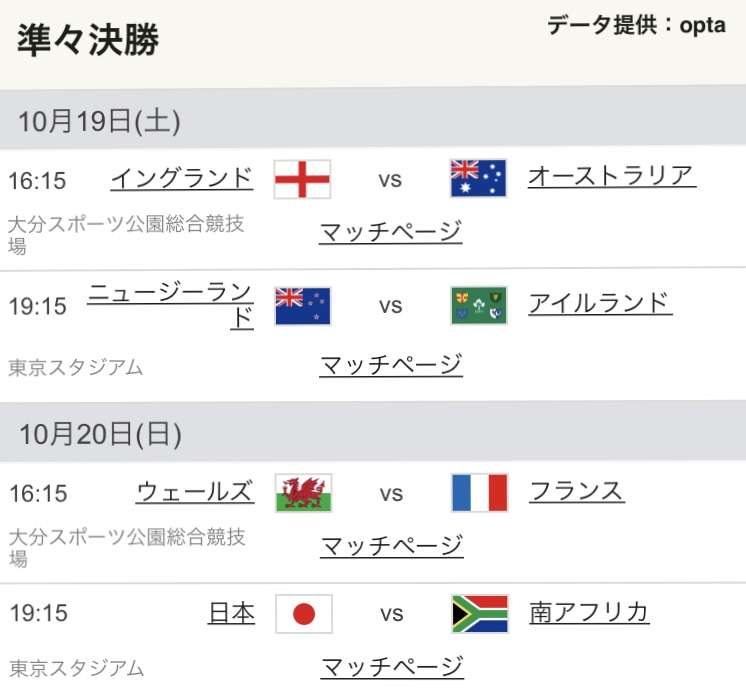Viewport: 746px width, 696px height.
Task: Open the ニュージーランド team link
Action: coord(170,306)
